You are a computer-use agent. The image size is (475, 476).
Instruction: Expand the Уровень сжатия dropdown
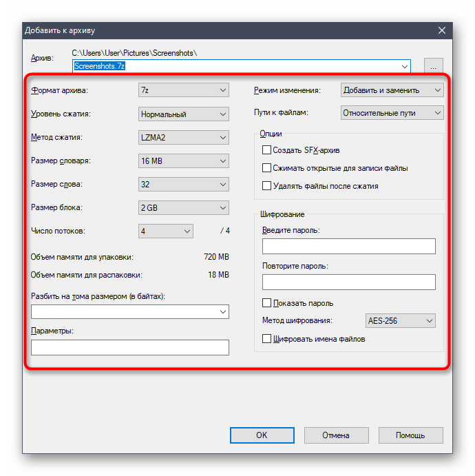click(184, 114)
